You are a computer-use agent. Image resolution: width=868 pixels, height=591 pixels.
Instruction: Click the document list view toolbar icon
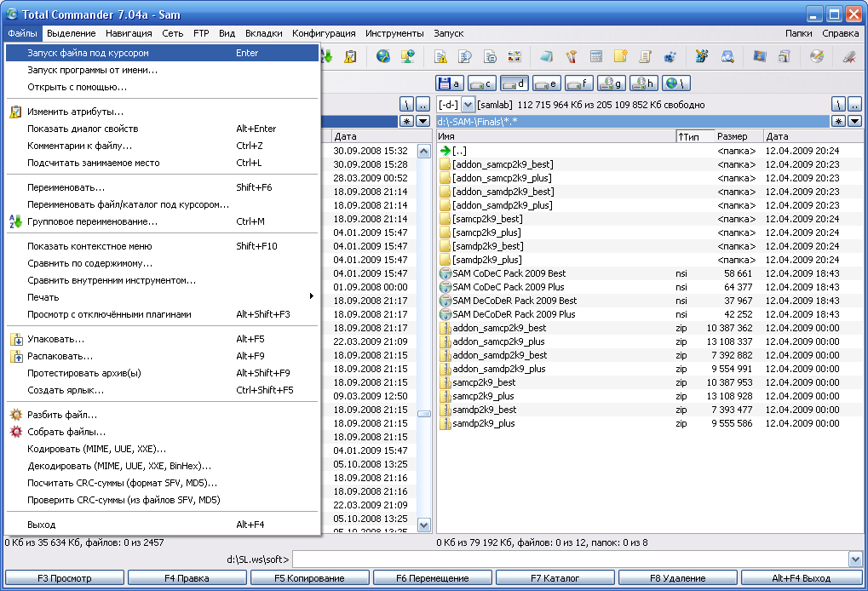(x=490, y=56)
